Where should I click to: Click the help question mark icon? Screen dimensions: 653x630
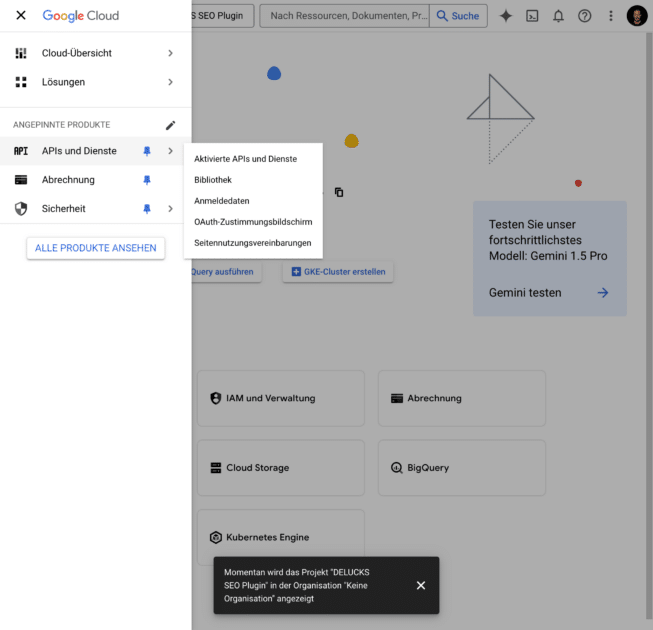(x=584, y=16)
